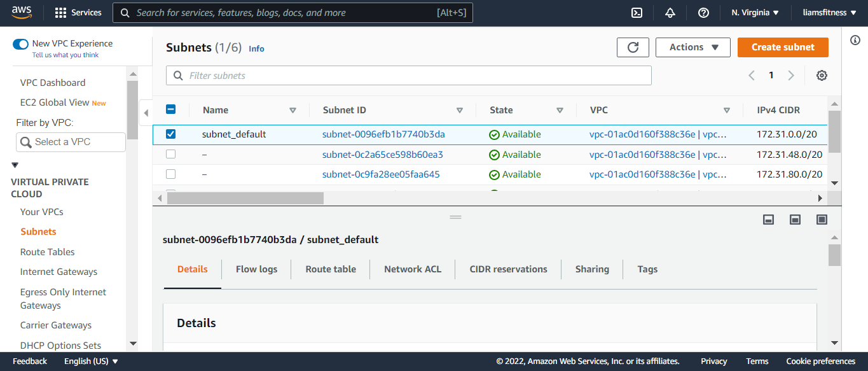
Task: Open subnet-0096efb1b7740b3da link
Action: coord(383,134)
